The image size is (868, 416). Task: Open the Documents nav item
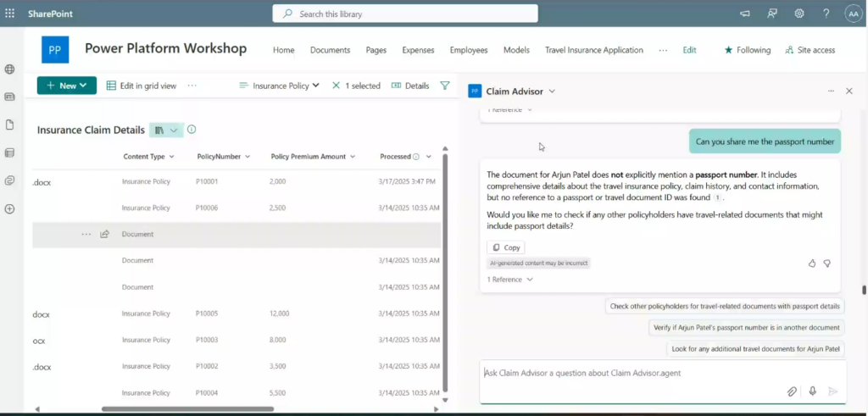[x=330, y=50]
